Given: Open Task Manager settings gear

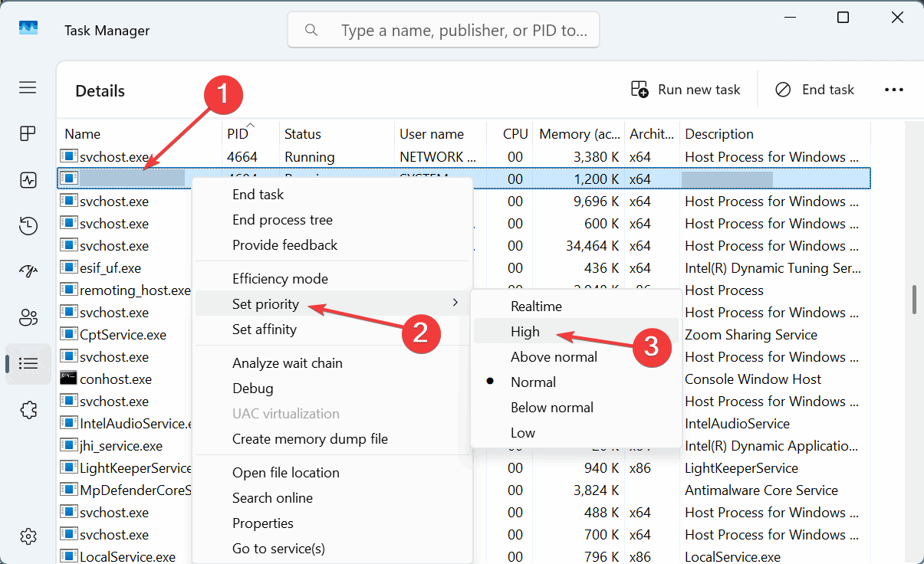Looking at the screenshot, I should coord(28,536).
